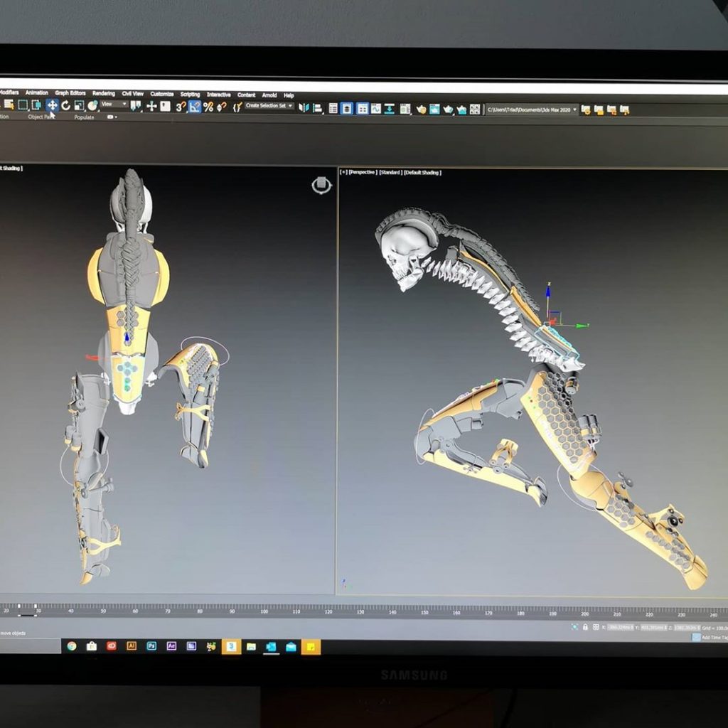Viewport: 728px width, 728px height.
Task: Toggle the Layer Explorer icon
Action: pyautogui.click(x=347, y=108)
